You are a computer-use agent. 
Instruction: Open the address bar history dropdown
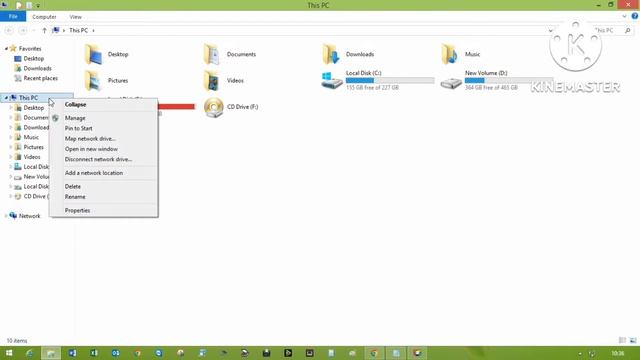coord(550,30)
